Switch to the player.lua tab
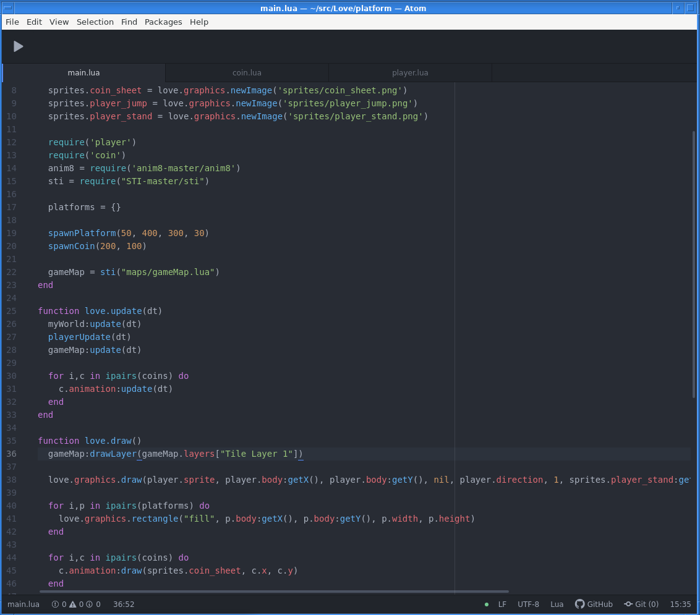Image resolution: width=700 pixels, height=615 pixels. [x=410, y=73]
